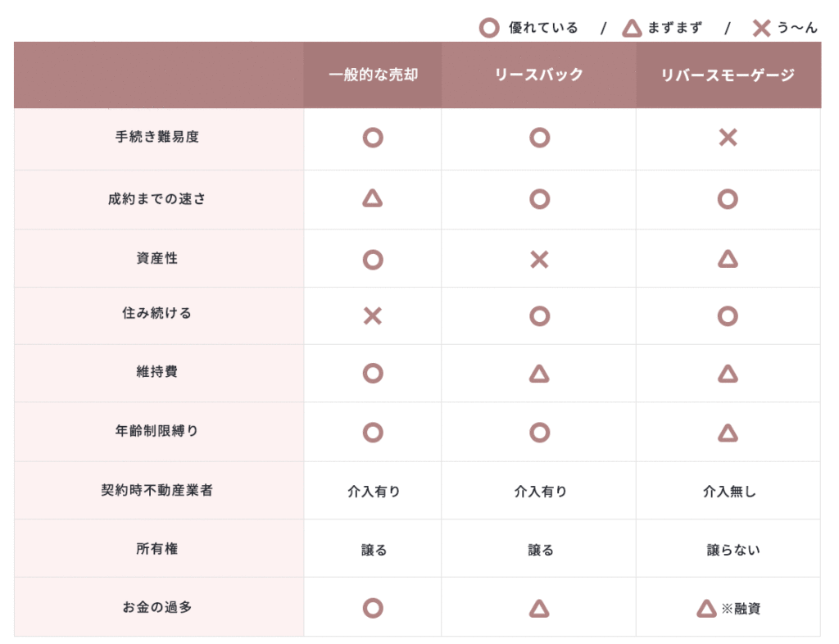Click the triangle icon in the legend
The width and height of the screenshot is (839, 644).
point(632,29)
